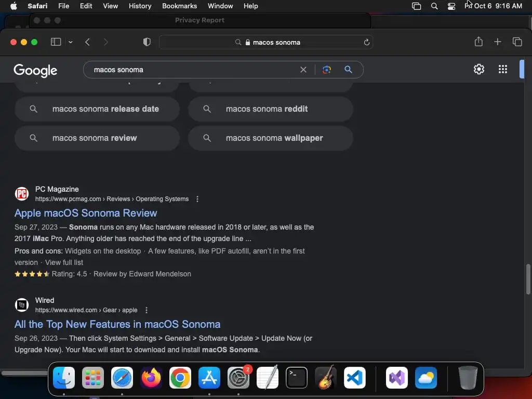Open the Apple menu
This screenshot has height=399, width=532.
click(14, 6)
